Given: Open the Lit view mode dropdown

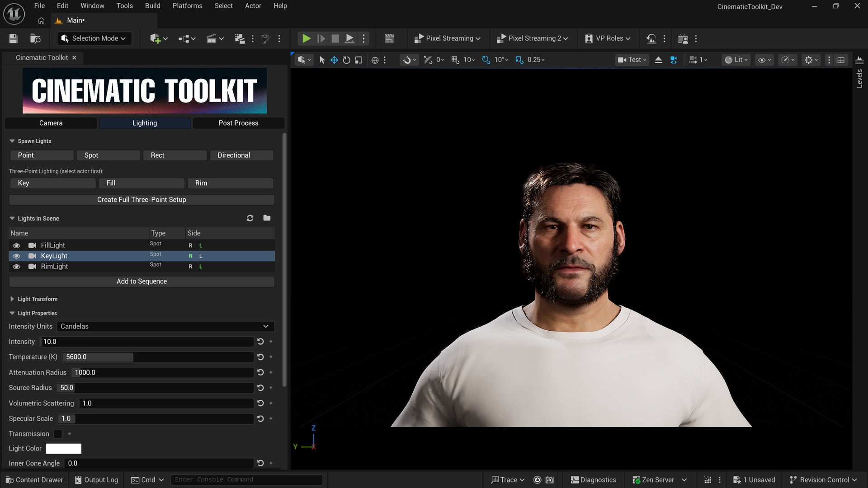Looking at the screenshot, I should tap(736, 60).
